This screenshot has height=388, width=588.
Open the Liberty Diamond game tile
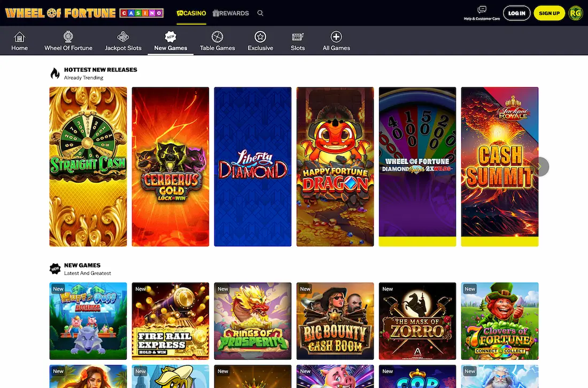pyautogui.click(x=252, y=166)
